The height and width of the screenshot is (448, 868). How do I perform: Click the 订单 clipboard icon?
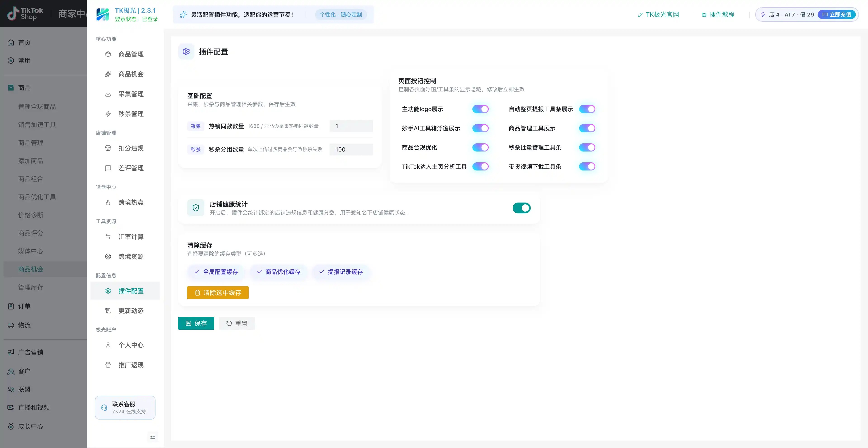pyautogui.click(x=11, y=306)
